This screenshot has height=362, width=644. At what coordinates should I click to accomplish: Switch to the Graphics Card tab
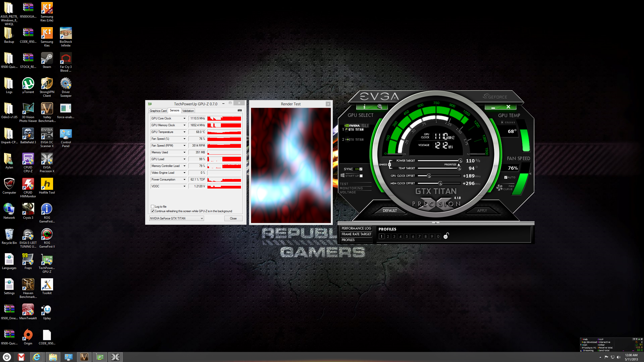[158, 111]
